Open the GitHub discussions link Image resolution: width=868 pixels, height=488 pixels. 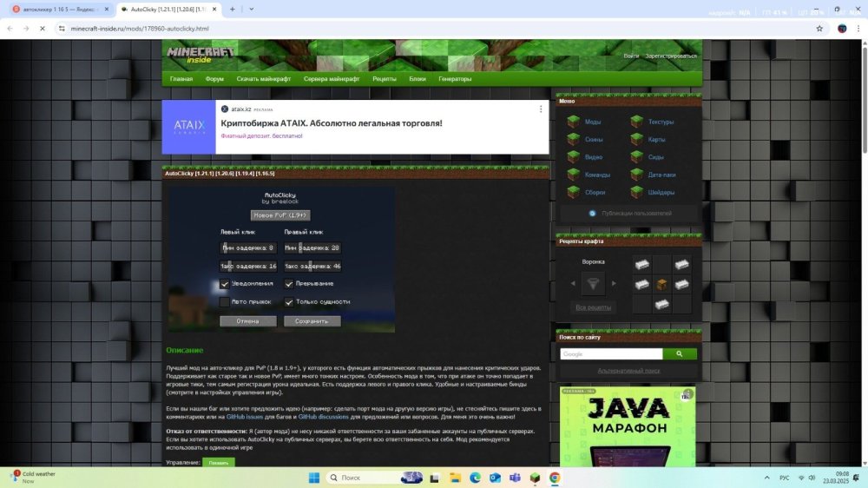323,417
